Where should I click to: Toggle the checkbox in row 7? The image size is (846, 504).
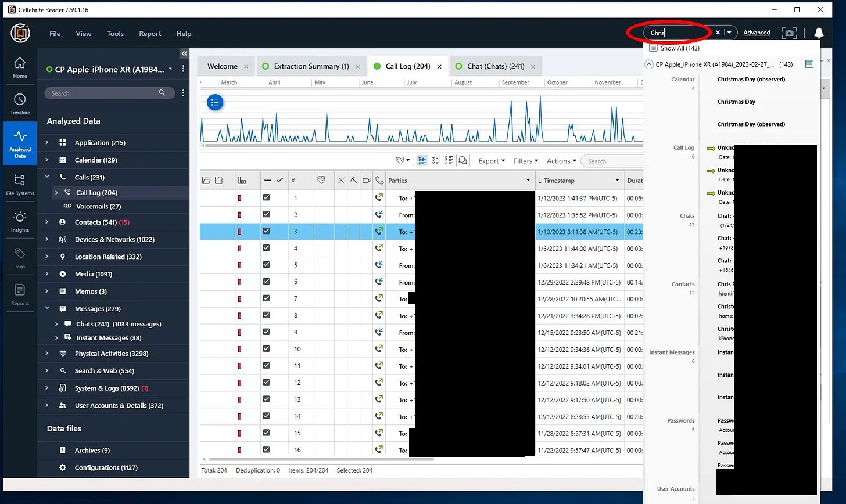[266, 298]
